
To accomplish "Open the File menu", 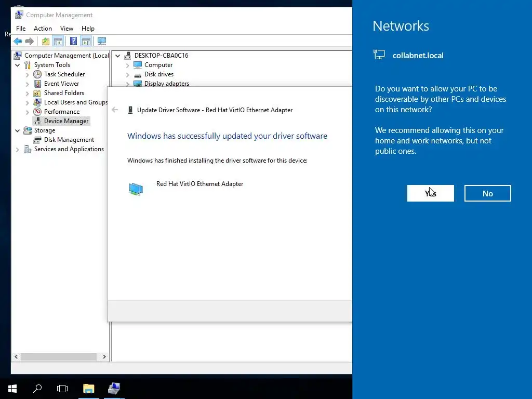I will (x=21, y=29).
